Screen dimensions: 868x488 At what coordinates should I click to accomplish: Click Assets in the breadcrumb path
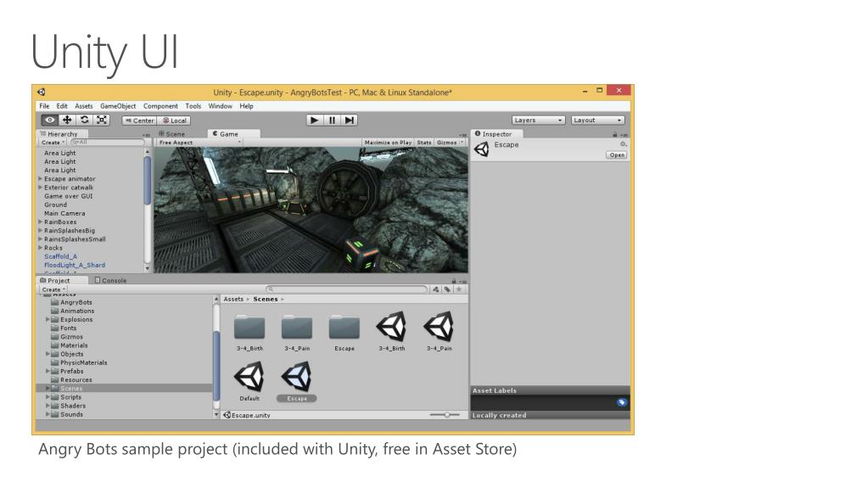click(x=233, y=299)
